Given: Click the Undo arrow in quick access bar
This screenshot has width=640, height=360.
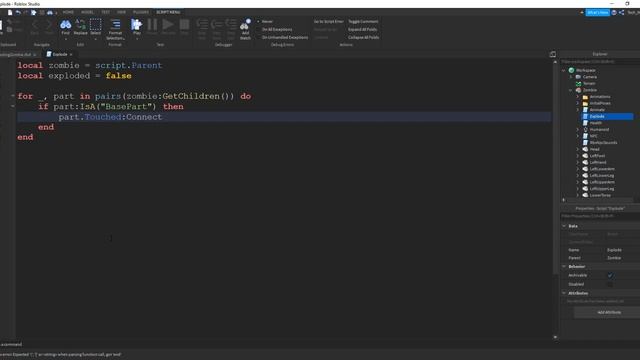Looking at the screenshot, I should click(18, 13).
